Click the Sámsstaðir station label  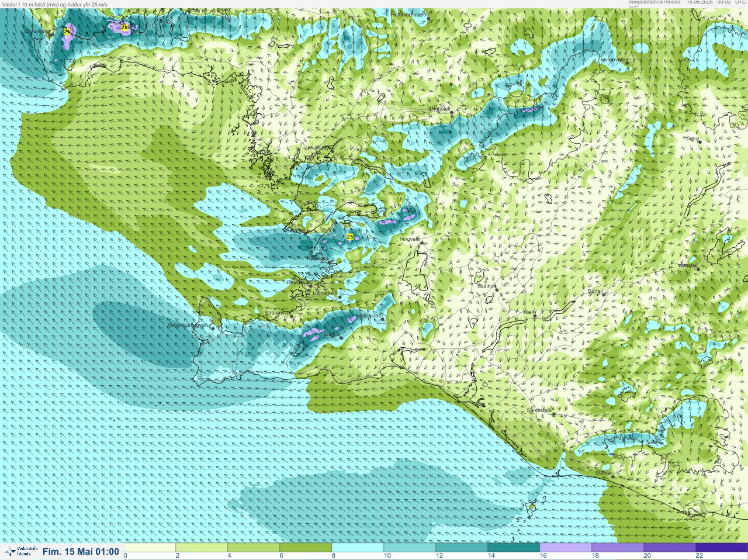(539, 410)
